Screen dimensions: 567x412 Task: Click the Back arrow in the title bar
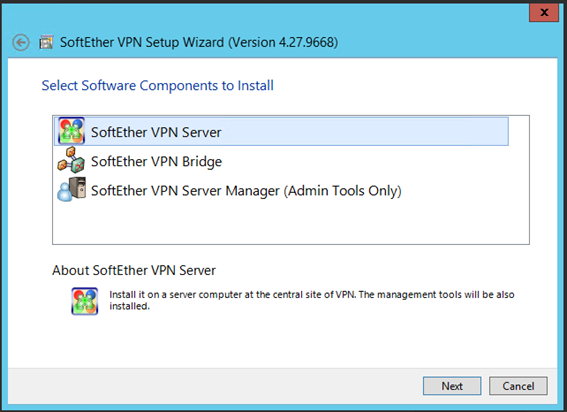click(x=21, y=43)
